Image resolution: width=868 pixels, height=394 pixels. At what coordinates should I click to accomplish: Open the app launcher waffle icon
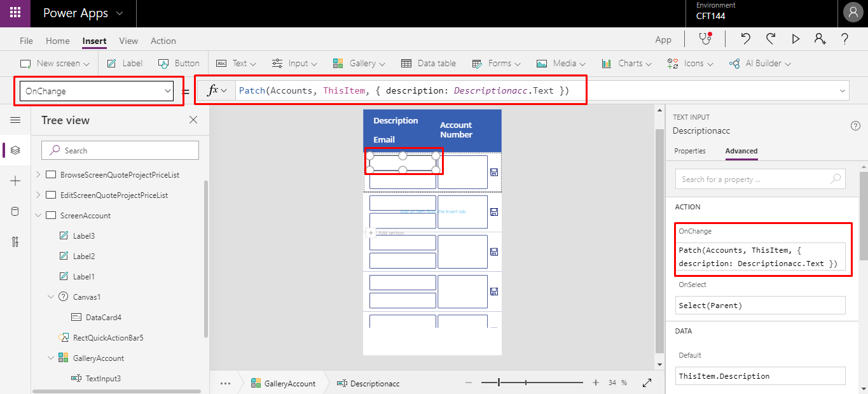click(15, 13)
